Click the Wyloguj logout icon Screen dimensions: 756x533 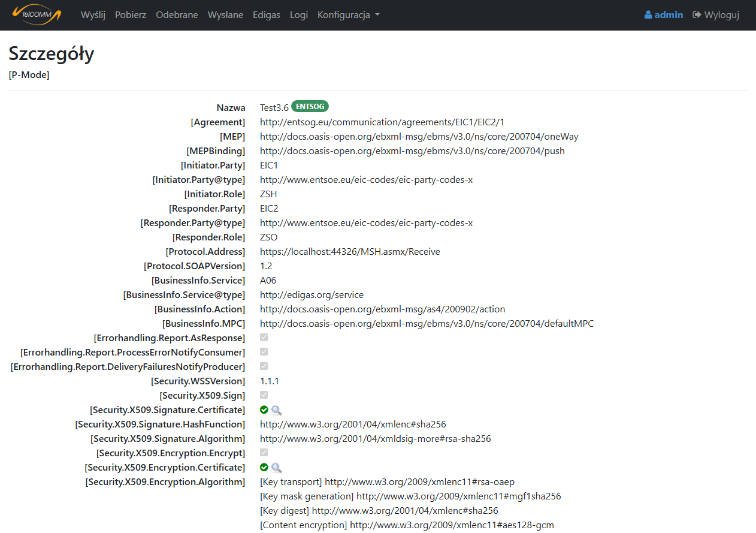pos(697,15)
